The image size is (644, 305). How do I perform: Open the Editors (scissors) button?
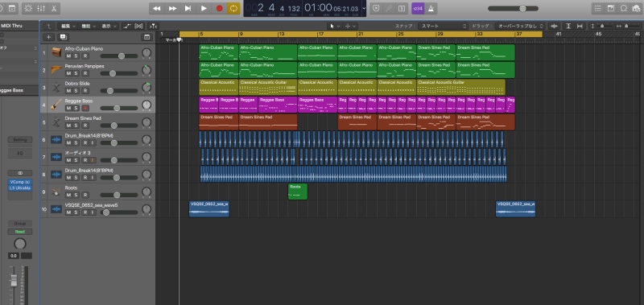pos(54,8)
